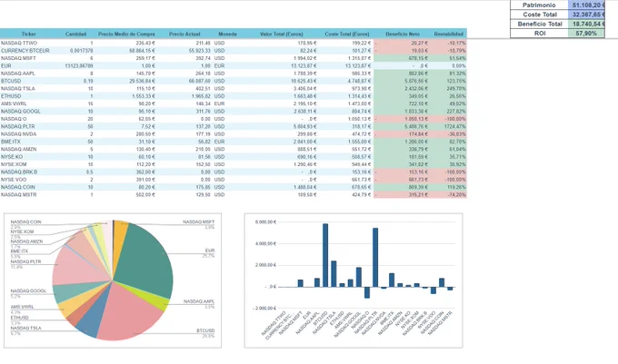Click the NASDAQ:GOOGL label in pie chart
The width and height of the screenshot is (618, 364).
[28, 291]
